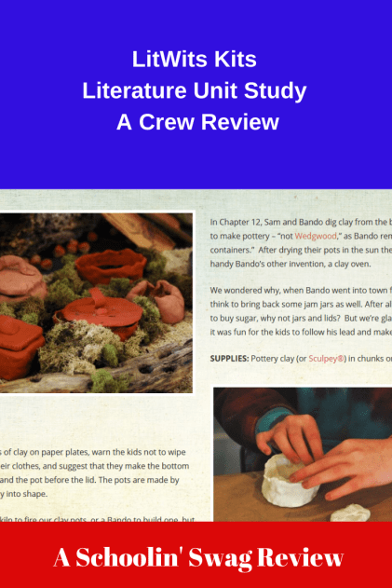The width and height of the screenshot is (392, 588).
Task: Click the SUPPLIES: bold label
Action: coord(229,358)
